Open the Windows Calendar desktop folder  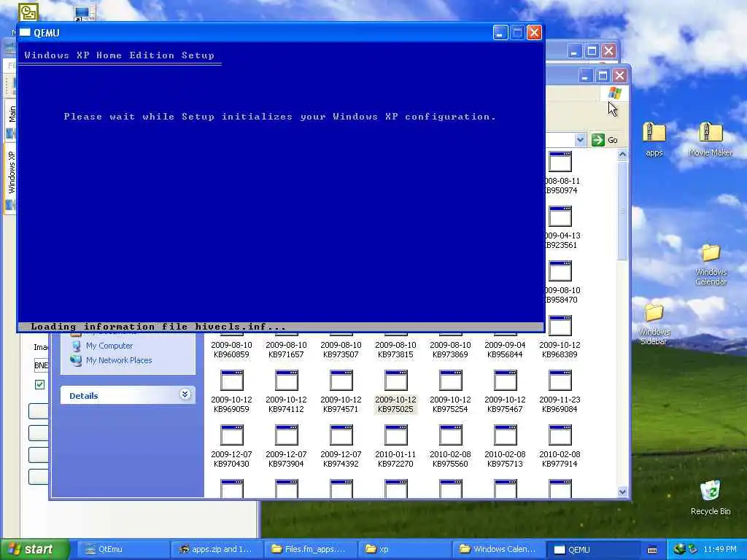click(x=711, y=265)
